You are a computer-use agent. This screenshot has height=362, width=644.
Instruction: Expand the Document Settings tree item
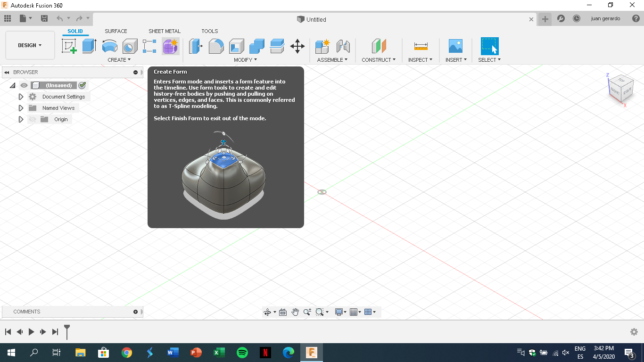21,96
